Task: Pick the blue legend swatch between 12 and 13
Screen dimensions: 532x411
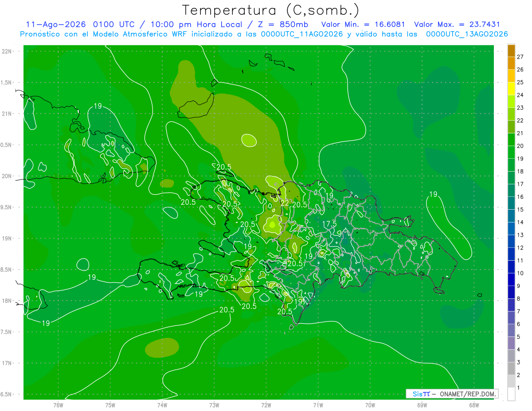Action: pyautogui.click(x=511, y=241)
